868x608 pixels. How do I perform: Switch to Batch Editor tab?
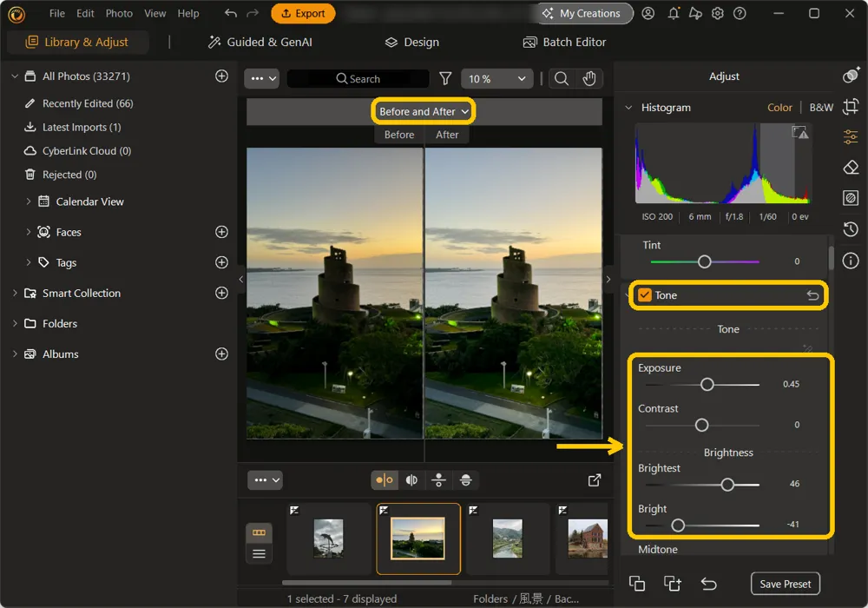[x=564, y=42]
